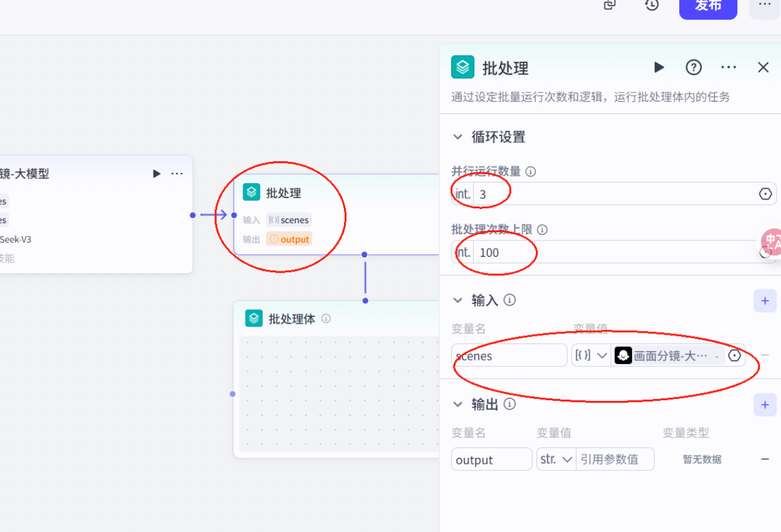Open the help icon in the 批处理 panel
Screen dimensions: 781x532
click(693, 67)
